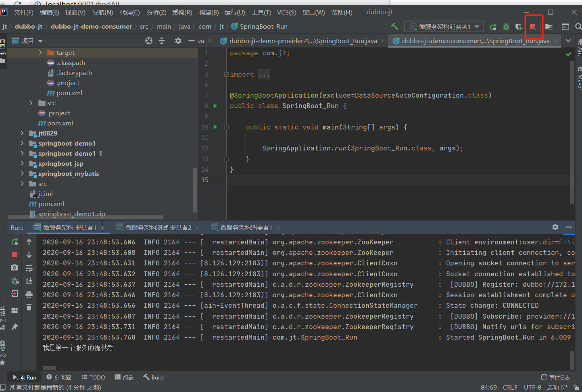582x392 pixels.
Task: Toggle the 1:项目 tool window stripe button
Action: click(3, 51)
